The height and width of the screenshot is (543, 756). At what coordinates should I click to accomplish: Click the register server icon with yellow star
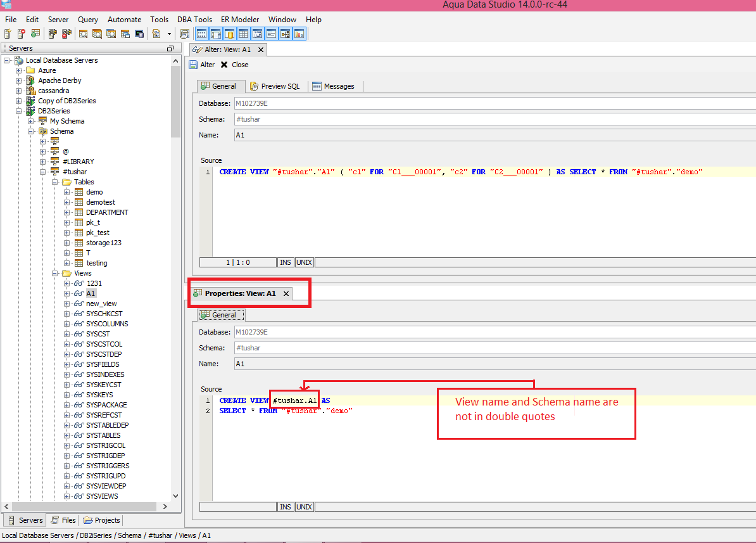(8, 34)
